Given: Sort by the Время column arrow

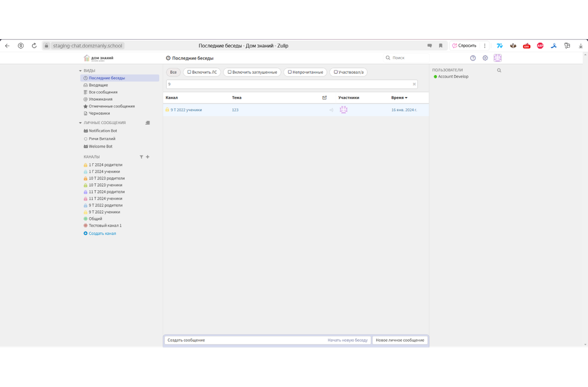Looking at the screenshot, I should [406, 98].
